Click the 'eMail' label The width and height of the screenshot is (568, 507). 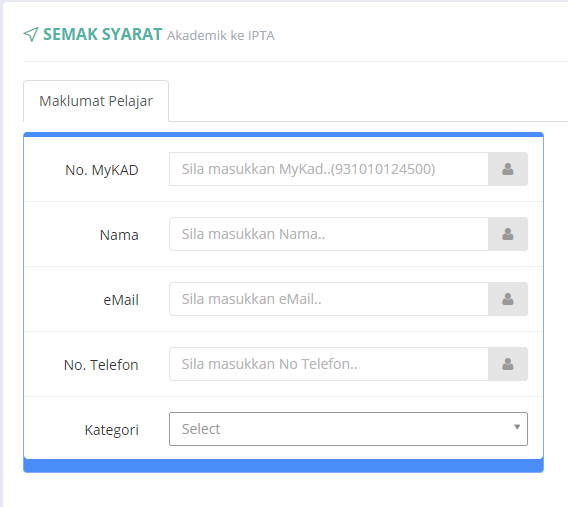tap(121, 300)
